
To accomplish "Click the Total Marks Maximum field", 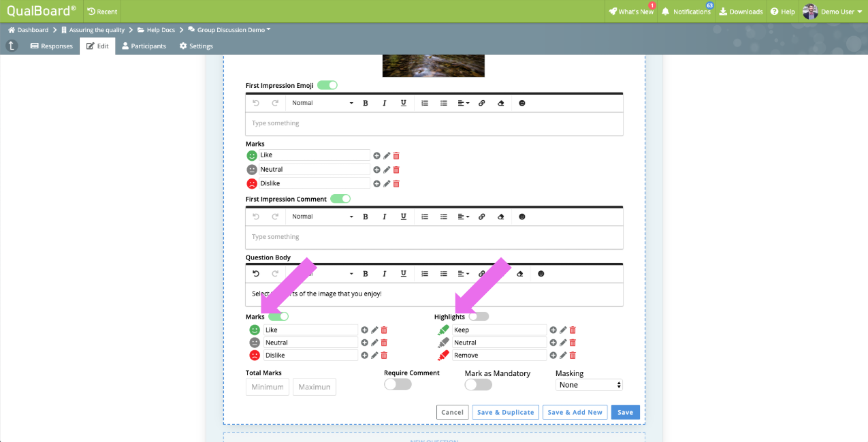I will [315, 387].
